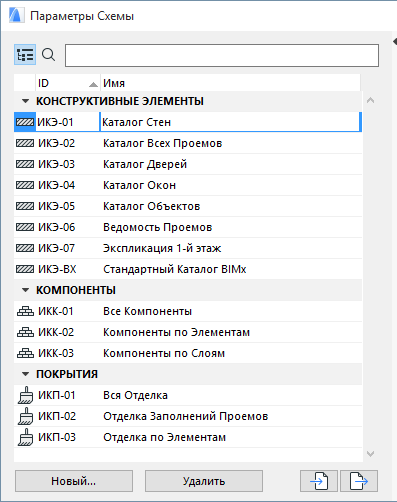Click the paintbrush icon of ИКП-03
Screen dimensions: 397x502
[x=25, y=437]
